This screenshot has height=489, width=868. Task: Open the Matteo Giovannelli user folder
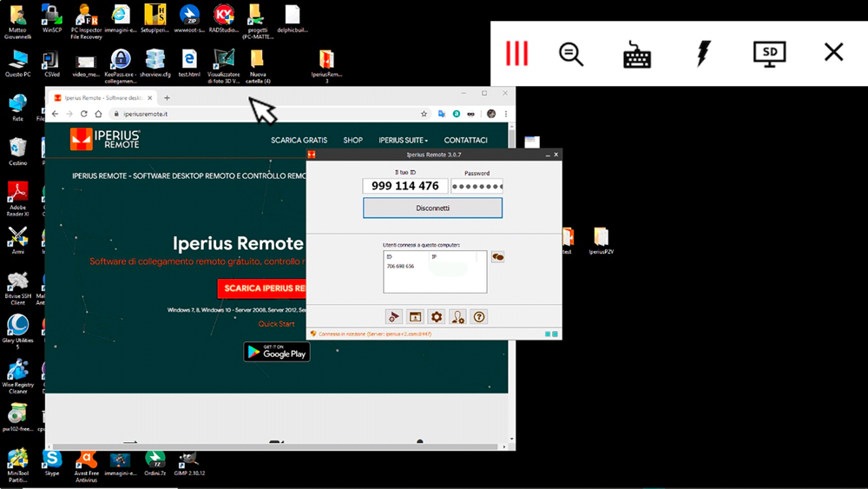pos(17,22)
